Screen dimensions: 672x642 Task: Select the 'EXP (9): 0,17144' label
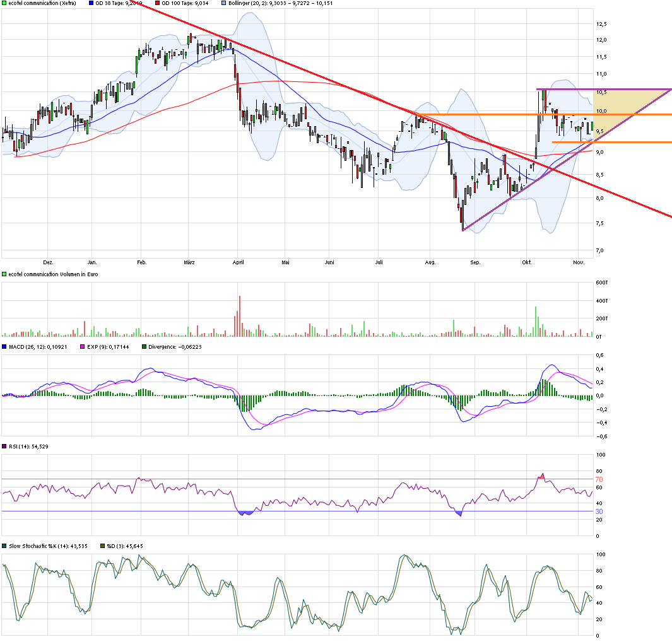point(108,347)
